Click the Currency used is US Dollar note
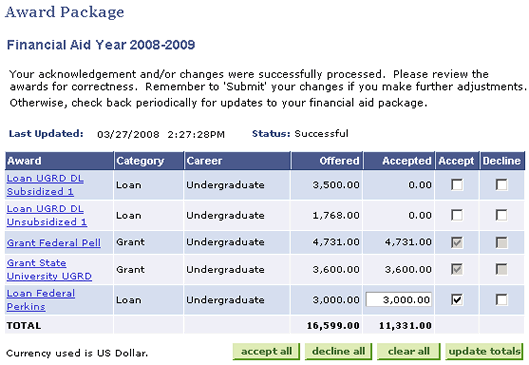529x365 pixels. (x=77, y=353)
